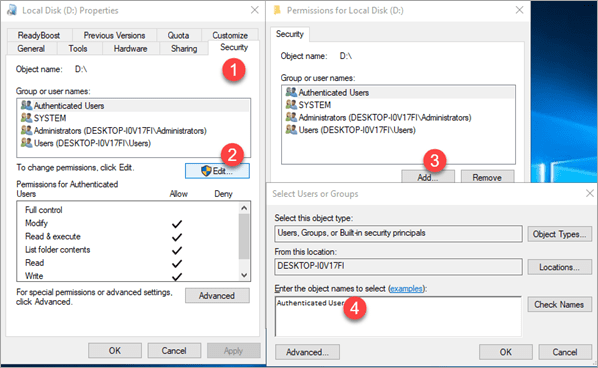Click SYSTEM icon in Permissions dialog

tap(291, 104)
